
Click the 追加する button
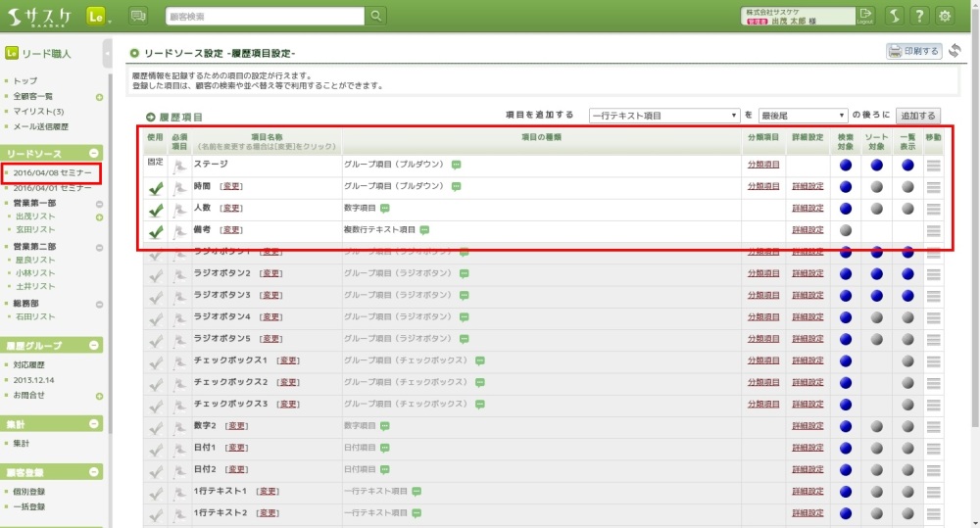(x=918, y=116)
